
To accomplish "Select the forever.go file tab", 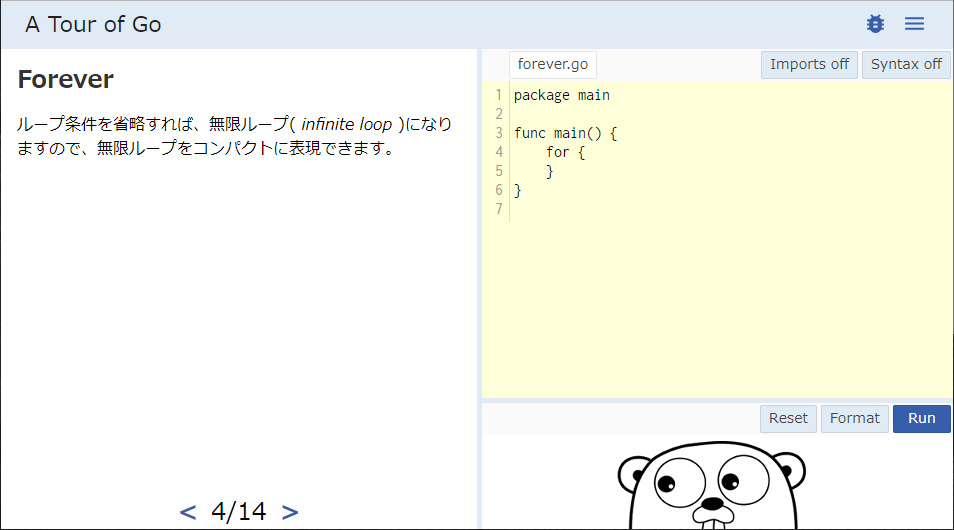I will 552,65.
